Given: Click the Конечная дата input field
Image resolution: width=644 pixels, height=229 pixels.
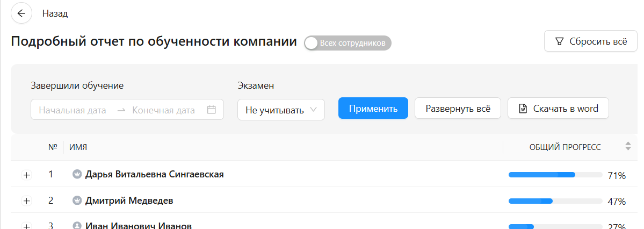Looking at the screenshot, I should pyautogui.click(x=163, y=110).
